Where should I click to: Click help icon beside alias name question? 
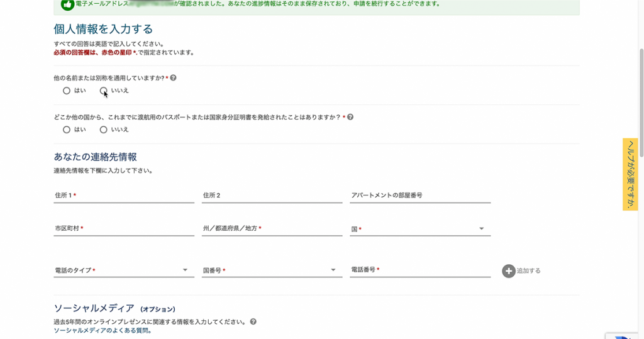(173, 78)
